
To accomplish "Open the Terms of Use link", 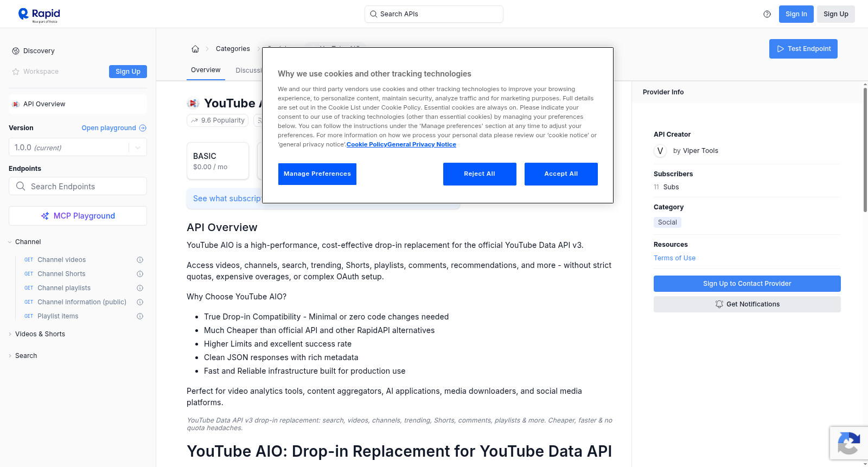I will point(674,258).
